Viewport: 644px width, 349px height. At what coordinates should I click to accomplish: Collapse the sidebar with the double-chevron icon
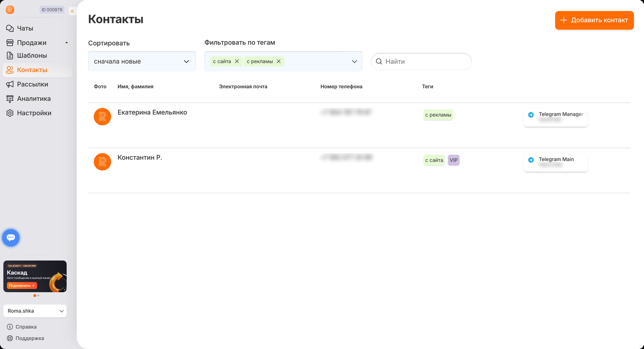[72, 11]
